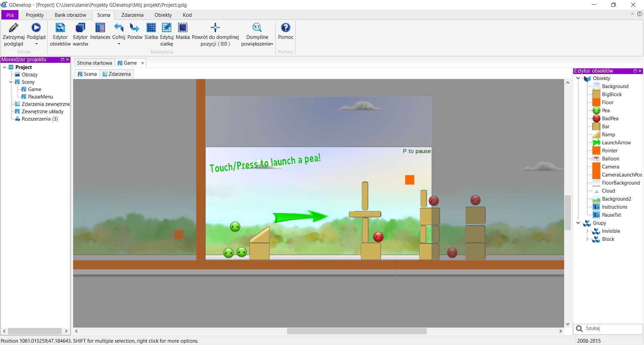
Task: Click inside the Szukaj search field
Action: point(610,329)
